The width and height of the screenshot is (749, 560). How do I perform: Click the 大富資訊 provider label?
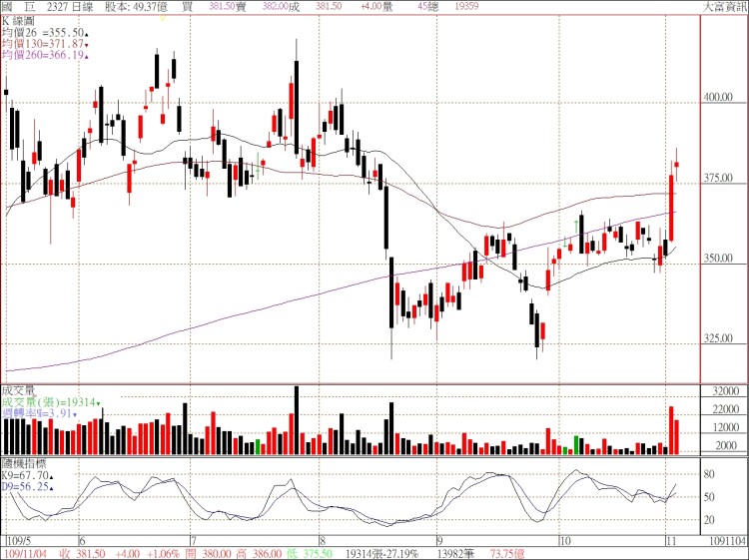pyautogui.click(x=724, y=6)
